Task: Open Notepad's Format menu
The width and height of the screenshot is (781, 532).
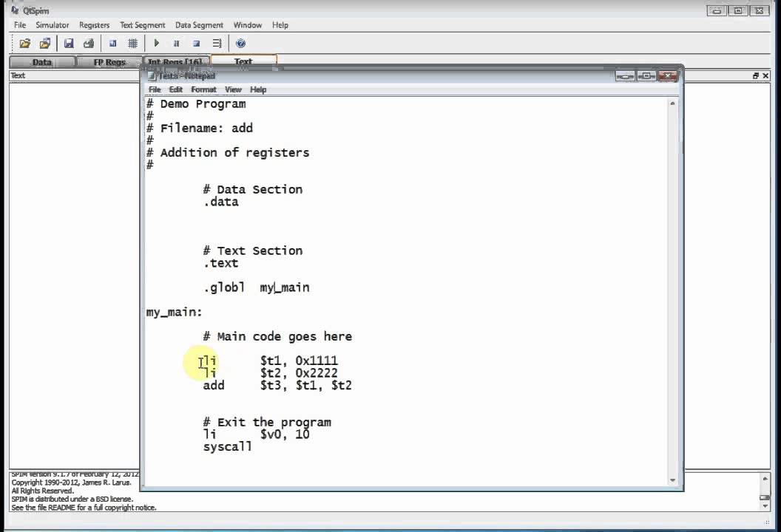Action: tap(203, 89)
